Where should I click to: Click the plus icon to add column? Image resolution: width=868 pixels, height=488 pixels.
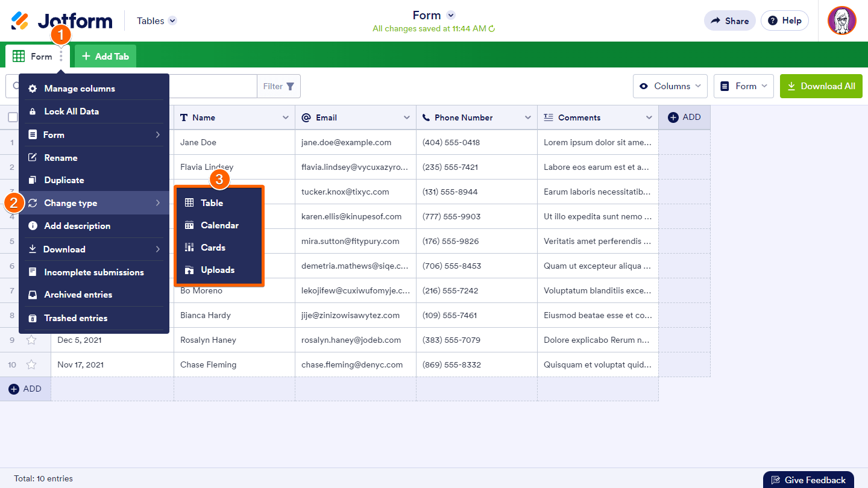point(673,117)
